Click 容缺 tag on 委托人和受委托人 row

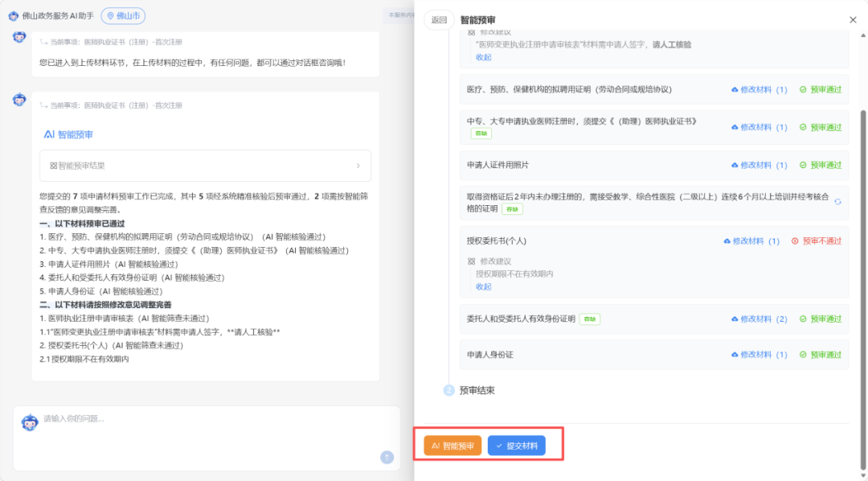pyautogui.click(x=590, y=319)
